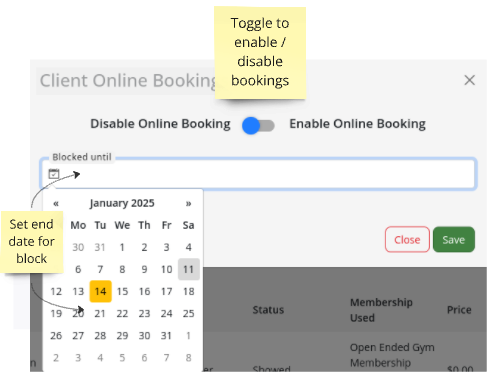
Task: Pick January 11 in the calendar
Action: pos(188,269)
